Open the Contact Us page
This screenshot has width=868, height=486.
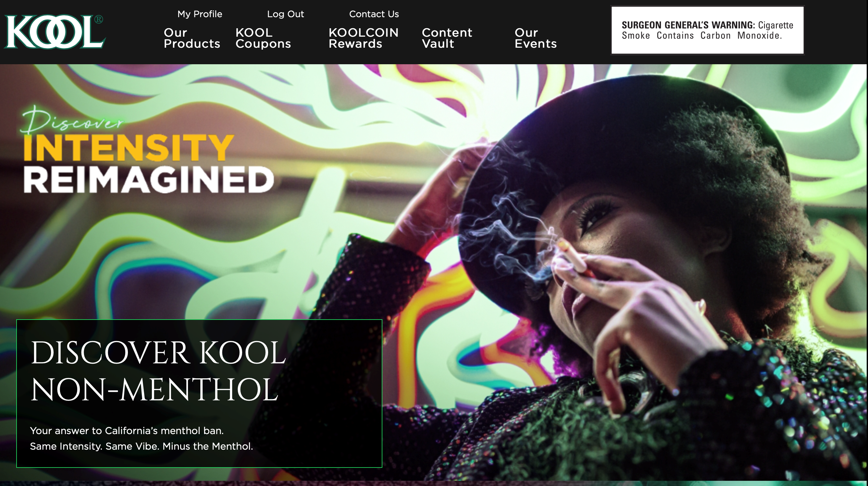tap(374, 14)
